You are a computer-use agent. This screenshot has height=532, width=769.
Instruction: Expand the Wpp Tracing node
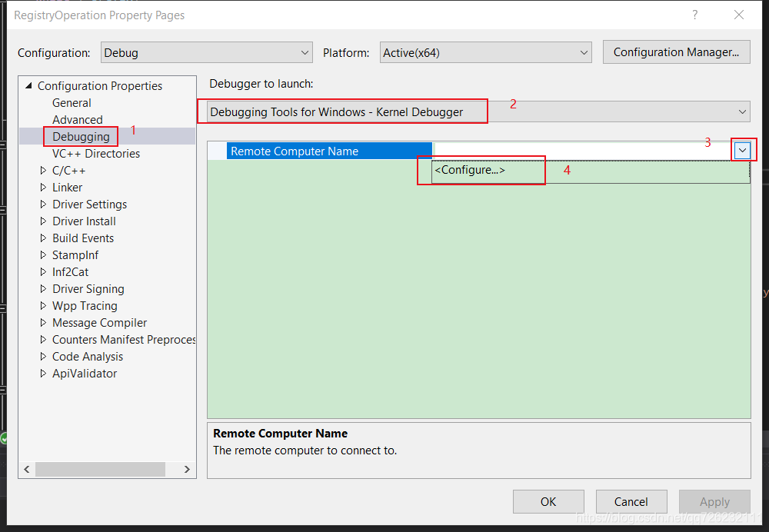tap(43, 305)
